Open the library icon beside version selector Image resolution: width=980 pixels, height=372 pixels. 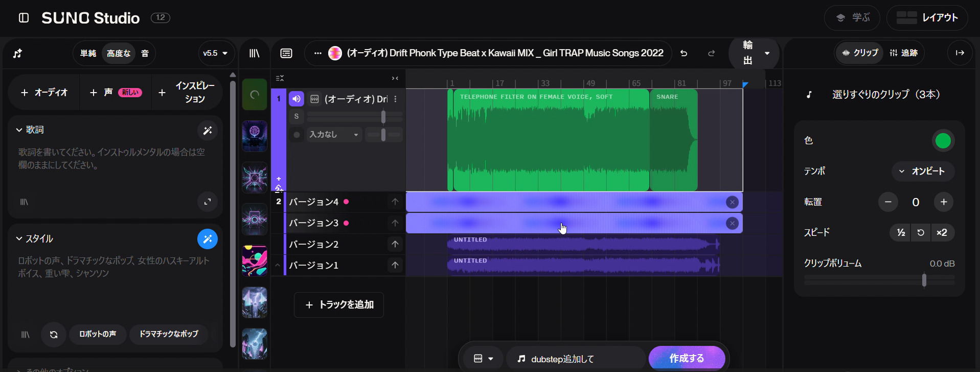(255, 53)
